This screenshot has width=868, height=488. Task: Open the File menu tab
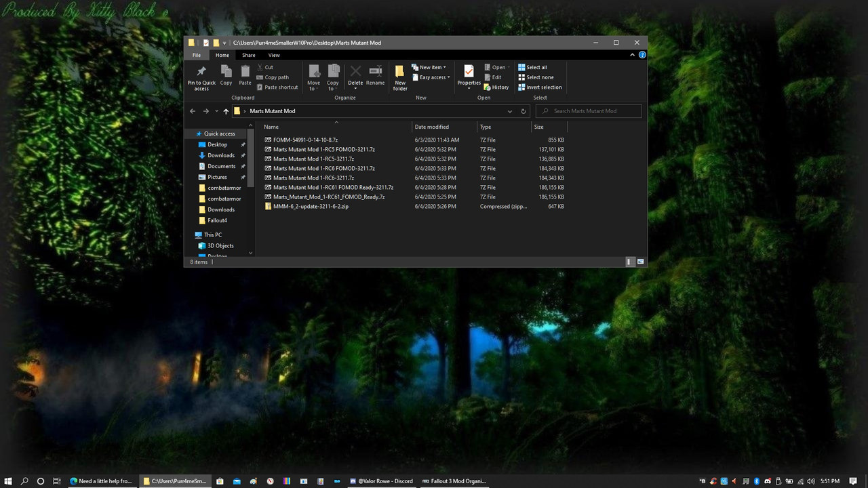point(196,55)
